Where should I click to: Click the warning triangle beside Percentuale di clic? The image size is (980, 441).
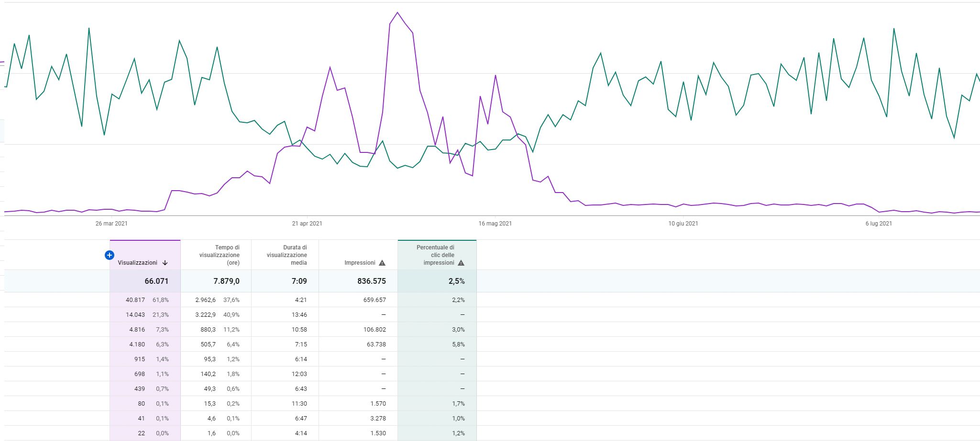pyautogui.click(x=461, y=263)
